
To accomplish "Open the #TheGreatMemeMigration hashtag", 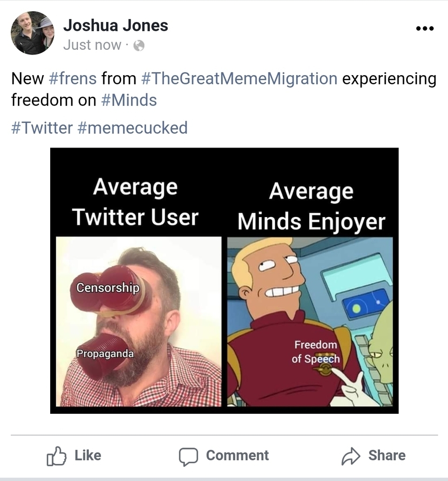I will (x=239, y=78).
